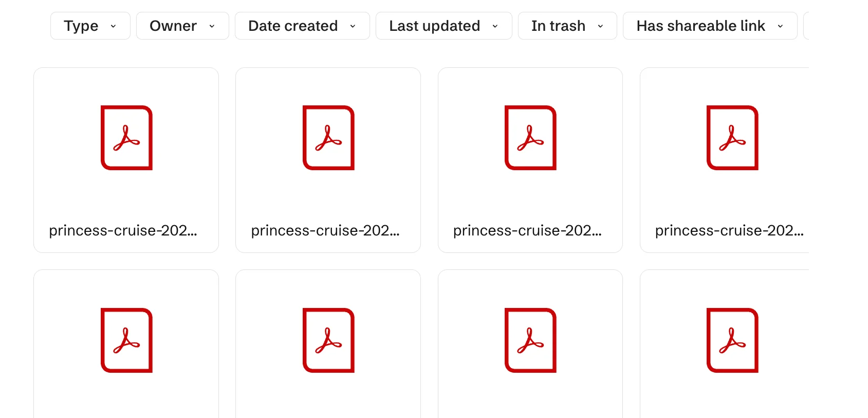Open the Date created filter
The width and height of the screenshot is (868, 418).
click(302, 26)
